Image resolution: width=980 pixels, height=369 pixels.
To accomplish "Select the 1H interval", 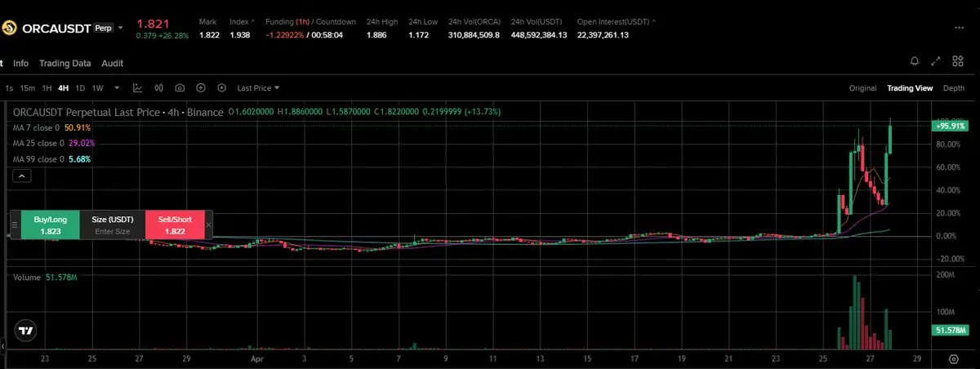I will (47, 88).
